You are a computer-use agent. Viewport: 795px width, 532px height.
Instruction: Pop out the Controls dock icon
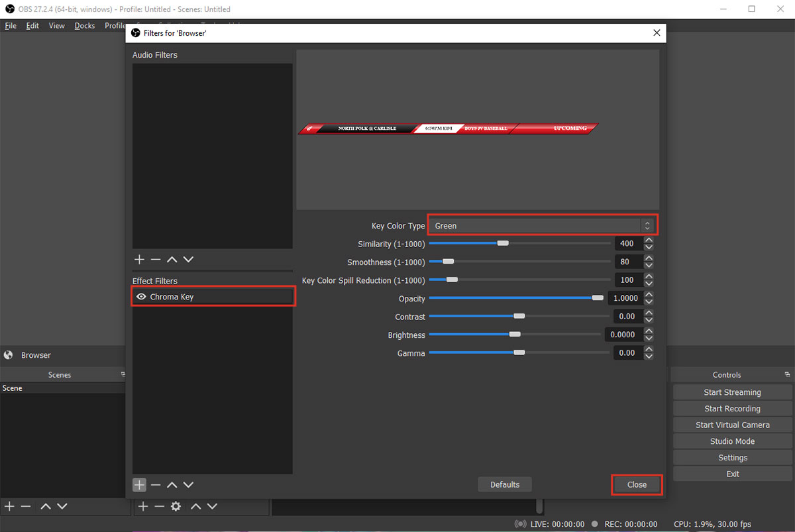click(x=787, y=374)
